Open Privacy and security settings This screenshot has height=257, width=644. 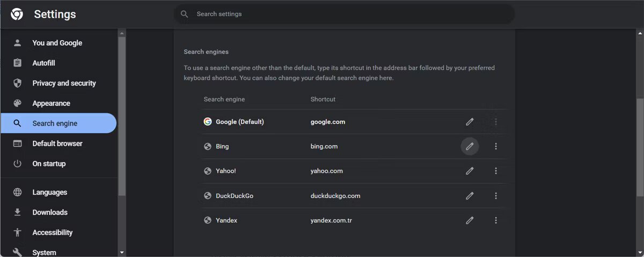(58, 83)
